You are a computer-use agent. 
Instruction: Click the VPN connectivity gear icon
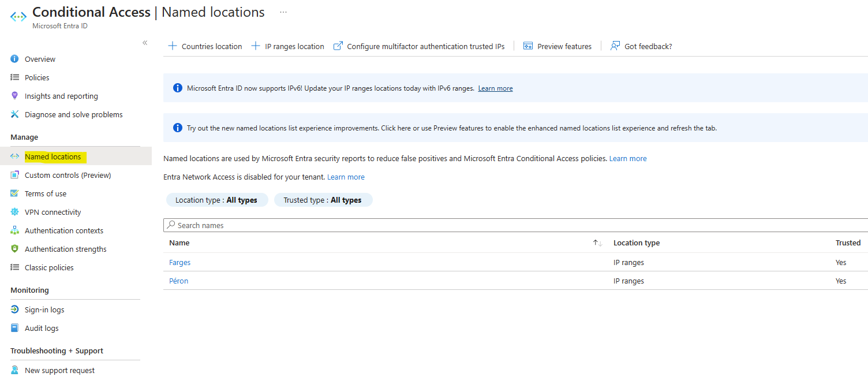point(15,212)
